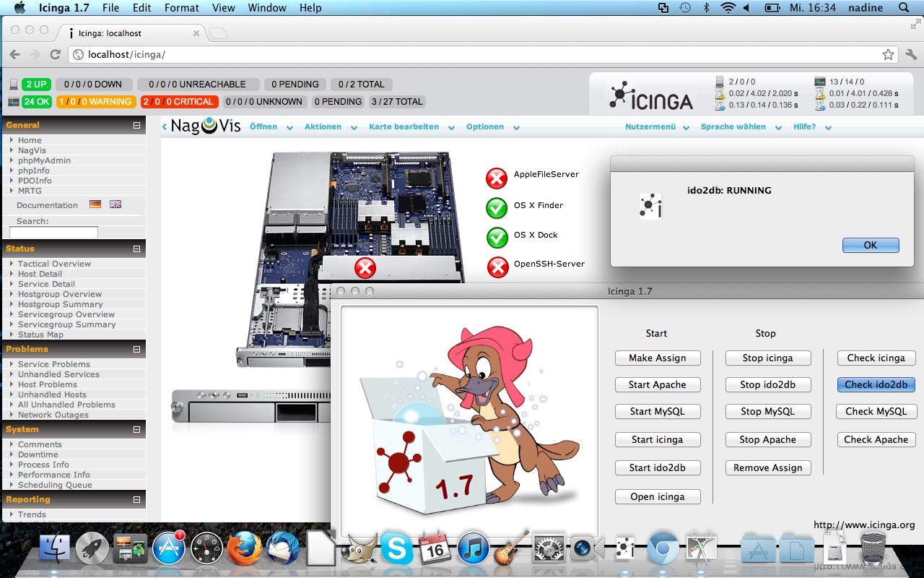This screenshot has width=924, height=578.
Task: Dismiss the ido2db RUNNING dialog with OK
Action: click(871, 245)
